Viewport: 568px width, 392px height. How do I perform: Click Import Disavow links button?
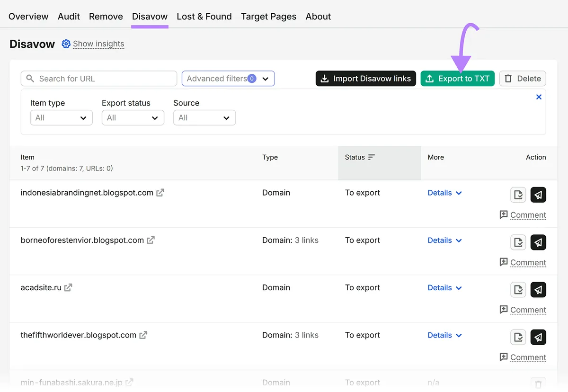pyautogui.click(x=366, y=79)
